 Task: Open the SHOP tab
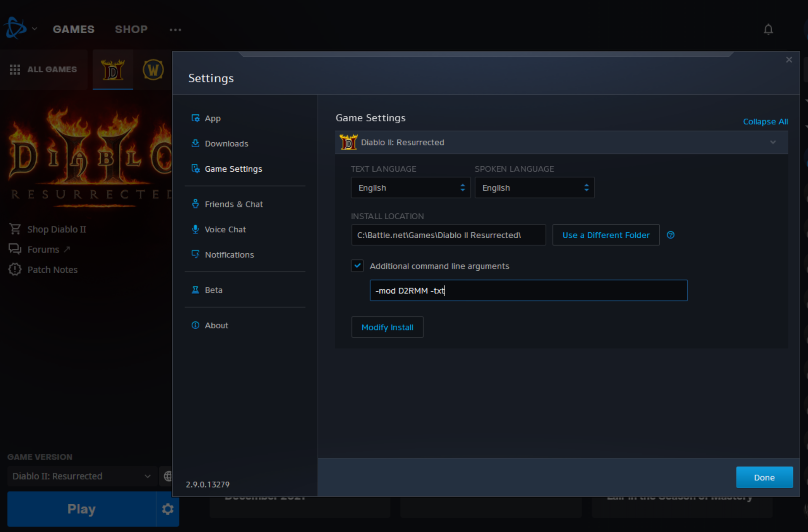[x=131, y=29]
